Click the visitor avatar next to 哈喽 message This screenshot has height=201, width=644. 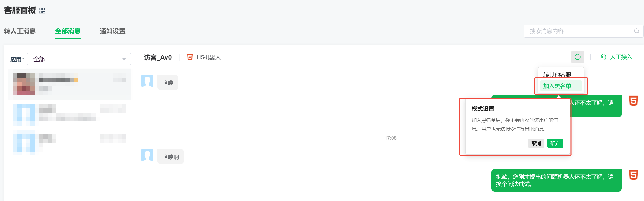[148, 81]
